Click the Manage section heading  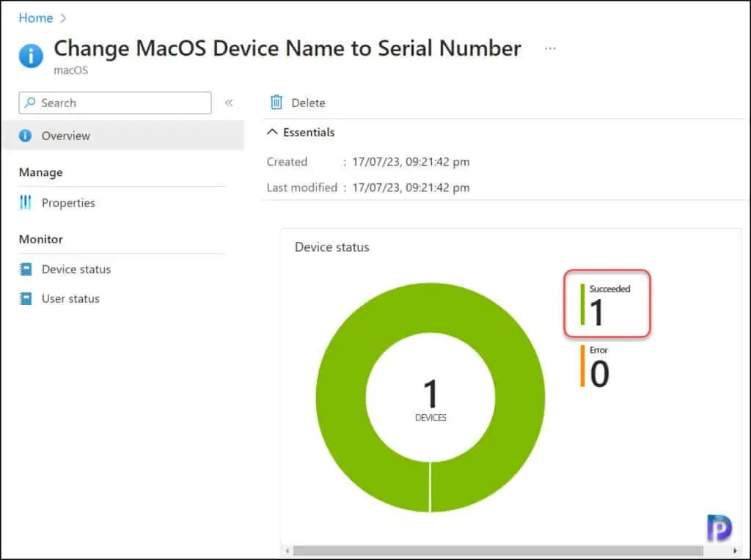point(41,172)
